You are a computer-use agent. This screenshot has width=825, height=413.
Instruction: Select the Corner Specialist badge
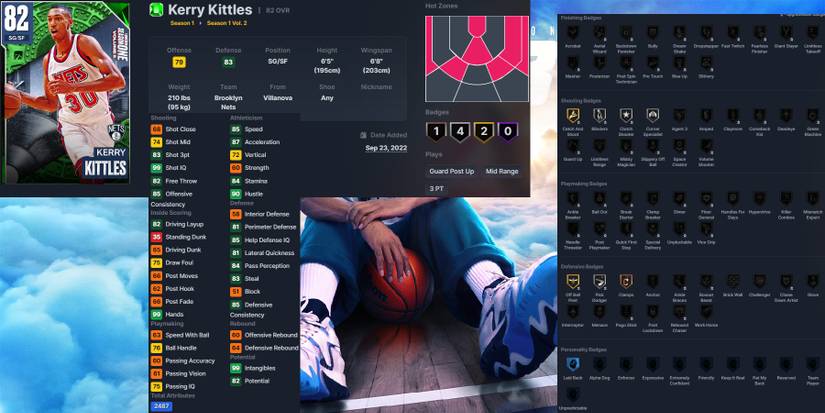tap(653, 115)
